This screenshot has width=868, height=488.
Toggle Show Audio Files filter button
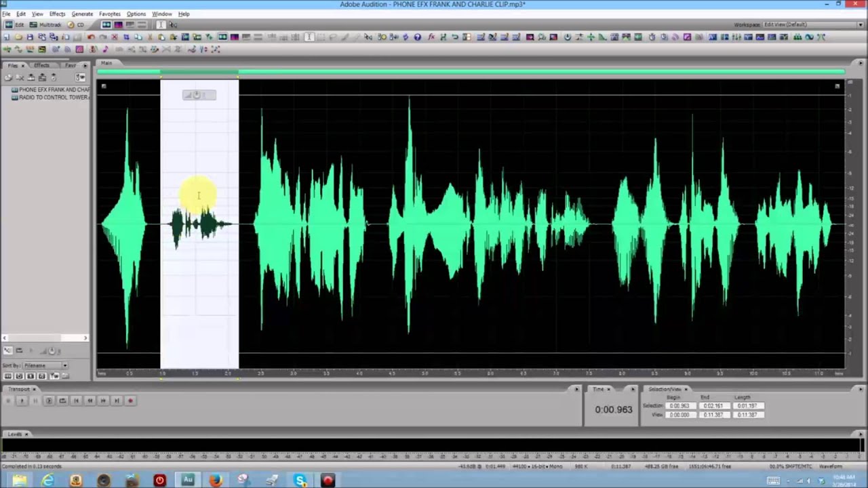click(8, 375)
